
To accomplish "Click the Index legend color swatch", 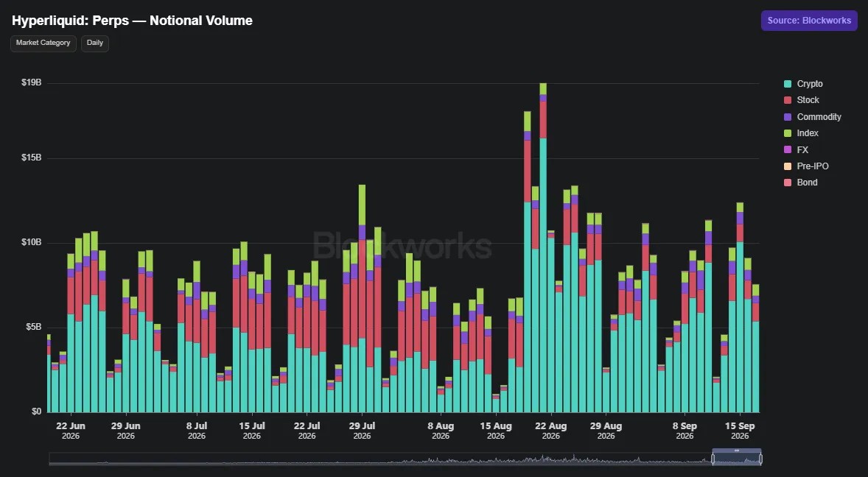I will click(x=788, y=133).
